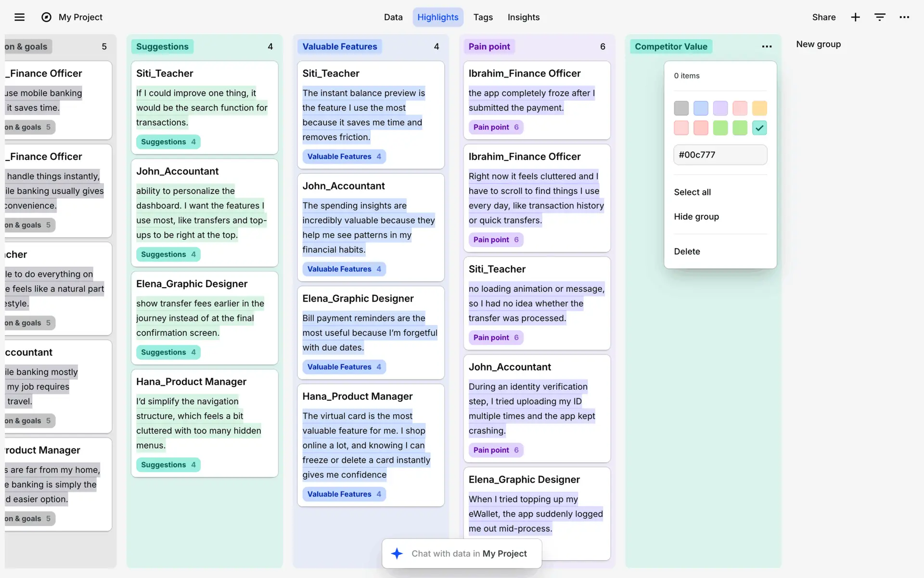Screen dimensions: 924x578
Task: Open top-right three-dot more menu
Action: 904,17
